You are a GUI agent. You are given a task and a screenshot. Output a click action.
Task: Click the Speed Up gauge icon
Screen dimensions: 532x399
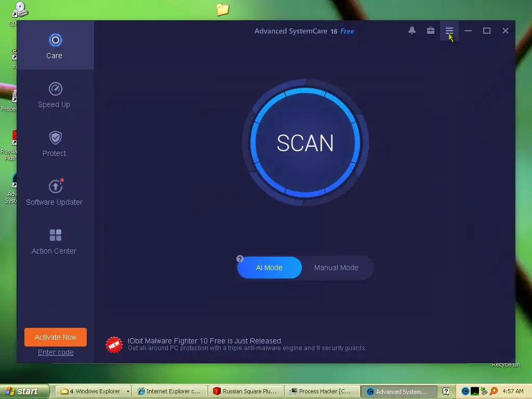(55, 89)
